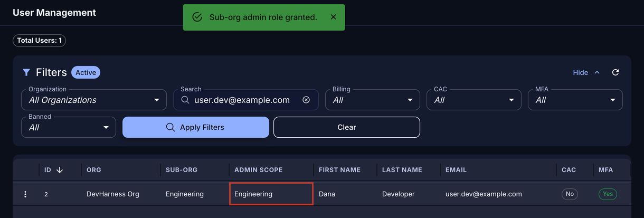
Task: Click the MFA column header
Action: click(606, 170)
